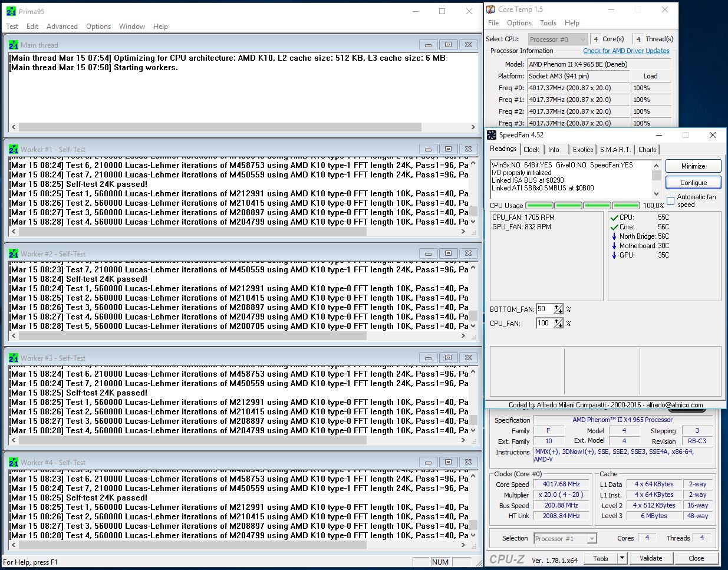Click the blue arrow beside GPU temperature
The width and height of the screenshot is (728, 570).
click(x=614, y=255)
